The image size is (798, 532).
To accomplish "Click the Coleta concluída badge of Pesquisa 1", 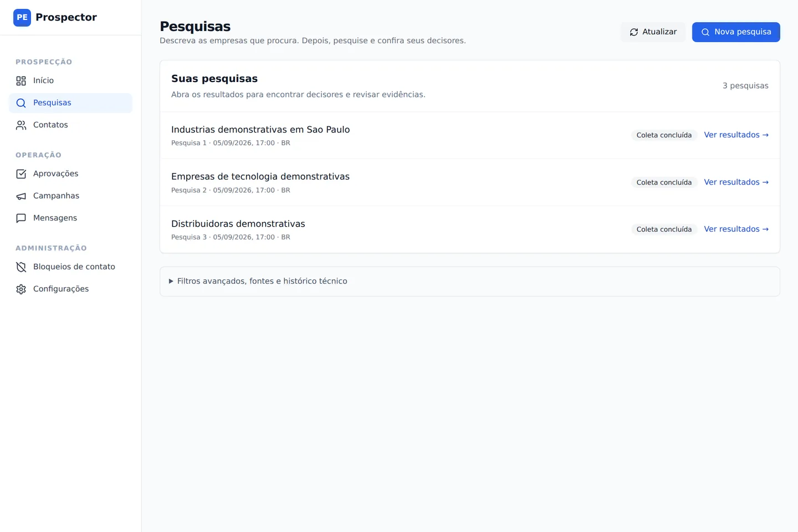I will click(664, 135).
